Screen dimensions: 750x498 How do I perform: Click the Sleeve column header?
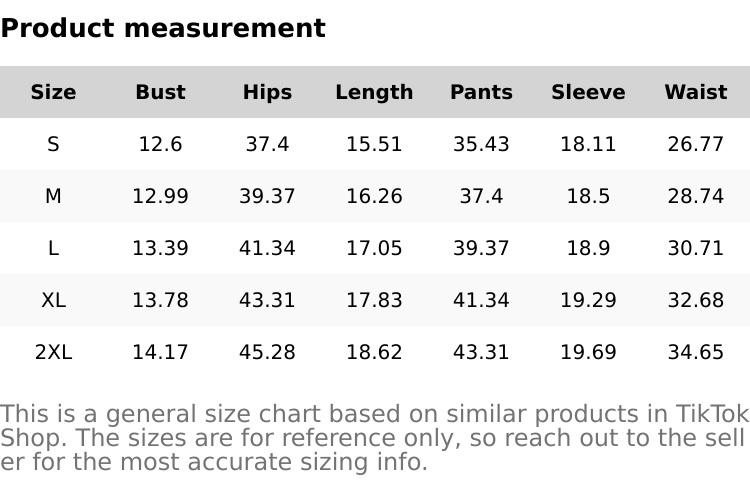point(588,92)
